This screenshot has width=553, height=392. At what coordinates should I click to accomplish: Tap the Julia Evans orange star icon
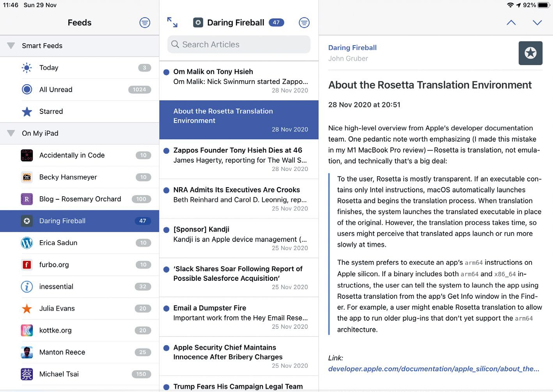click(27, 309)
